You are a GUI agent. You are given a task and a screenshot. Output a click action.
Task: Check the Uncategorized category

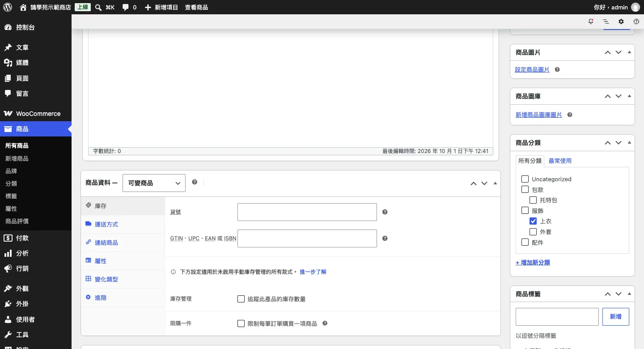(x=525, y=179)
